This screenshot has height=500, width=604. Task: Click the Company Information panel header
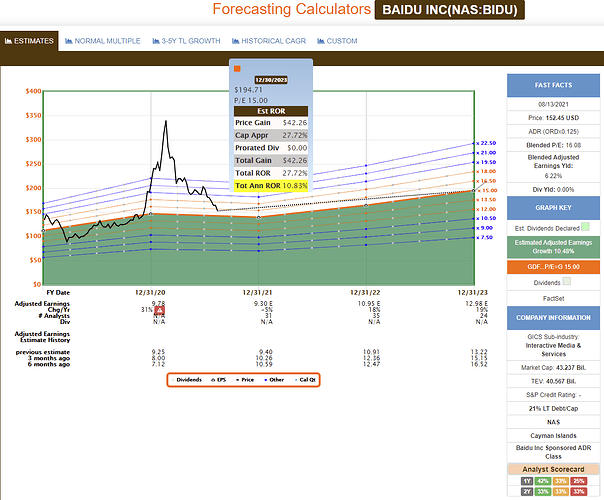point(553,318)
